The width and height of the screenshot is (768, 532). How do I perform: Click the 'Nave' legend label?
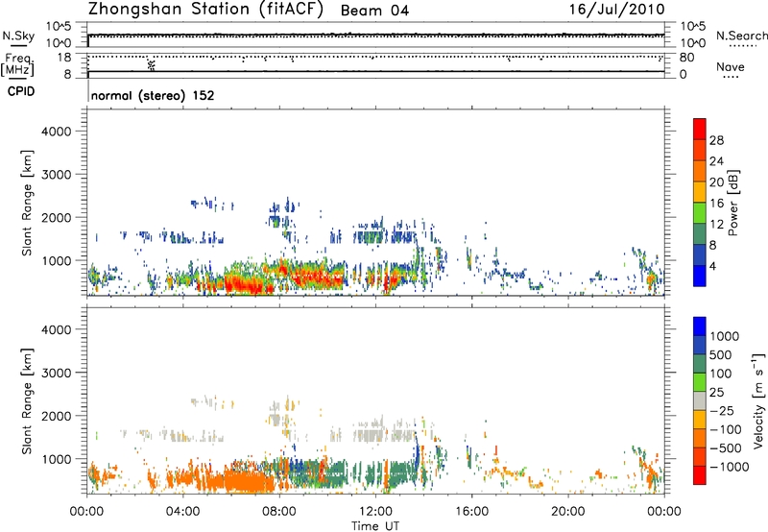(731, 66)
